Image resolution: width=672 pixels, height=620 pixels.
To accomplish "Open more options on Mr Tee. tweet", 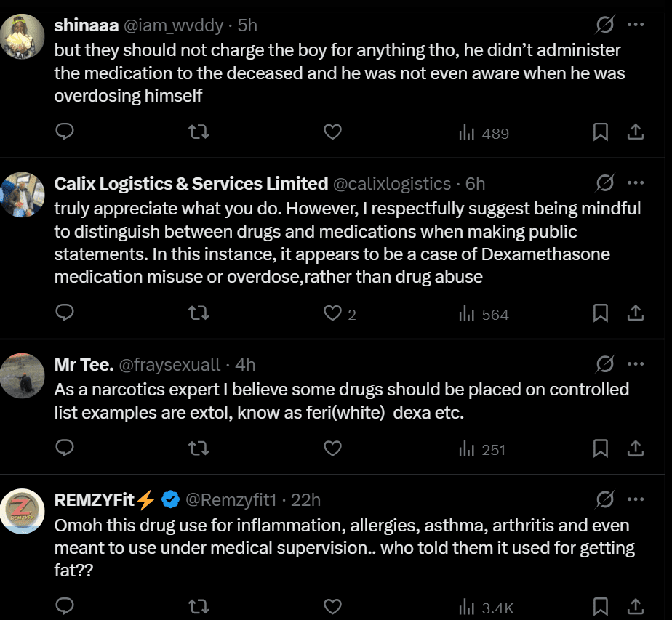I will (636, 364).
